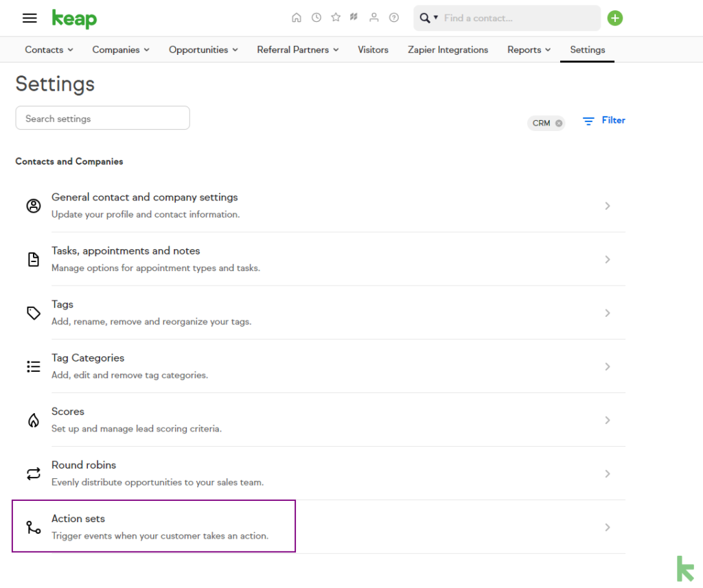This screenshot has height=588, width=703.
Task: Expand General contact settings chevron
Action: [608, 206]
